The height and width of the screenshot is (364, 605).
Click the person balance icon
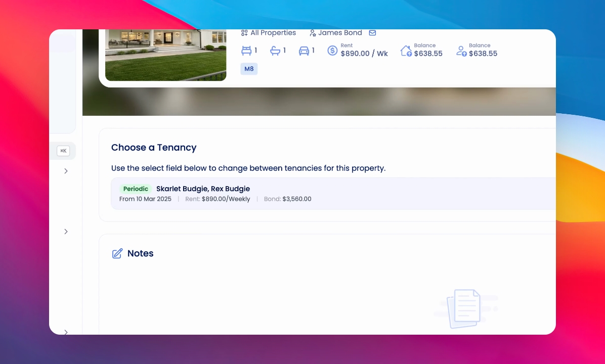[461, 51]
